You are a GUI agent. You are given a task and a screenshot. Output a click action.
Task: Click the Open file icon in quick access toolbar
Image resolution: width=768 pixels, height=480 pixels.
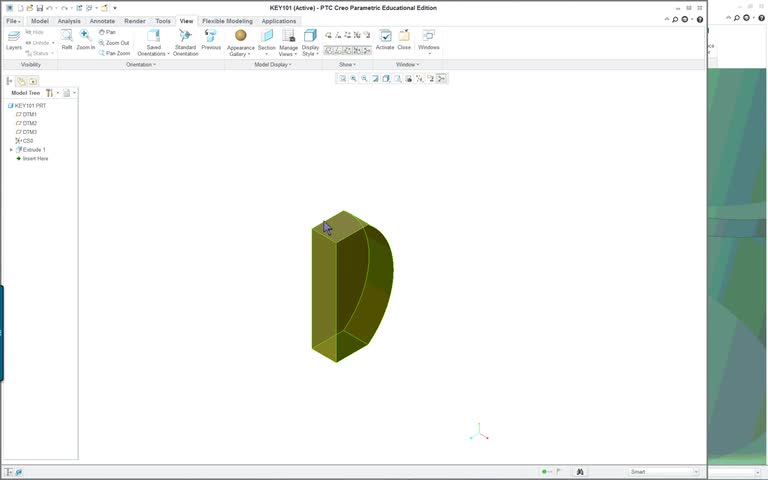[30, 8]
